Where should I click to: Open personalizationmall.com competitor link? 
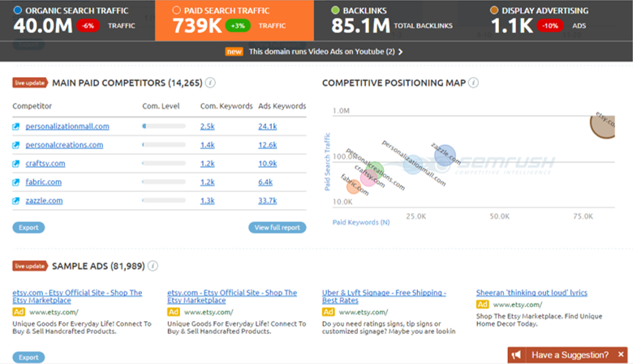point(67,126)
